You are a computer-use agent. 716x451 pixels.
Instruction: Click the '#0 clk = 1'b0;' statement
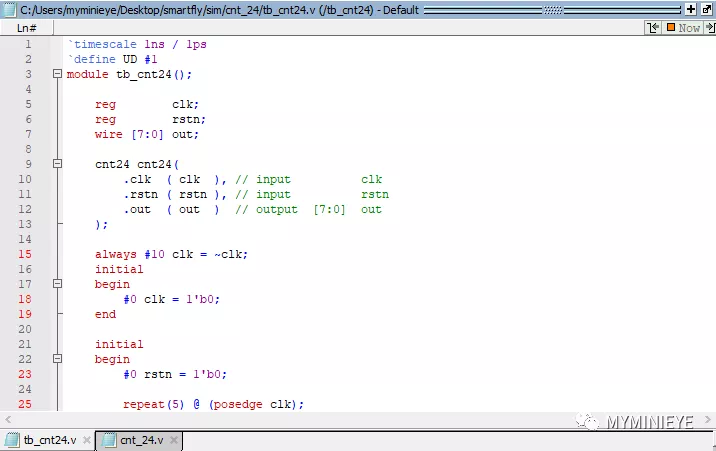pos(172,299)
